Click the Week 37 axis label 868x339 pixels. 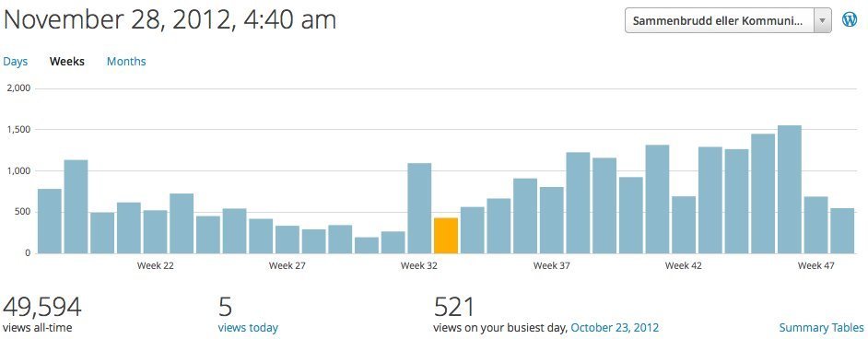tap(551, 266)
